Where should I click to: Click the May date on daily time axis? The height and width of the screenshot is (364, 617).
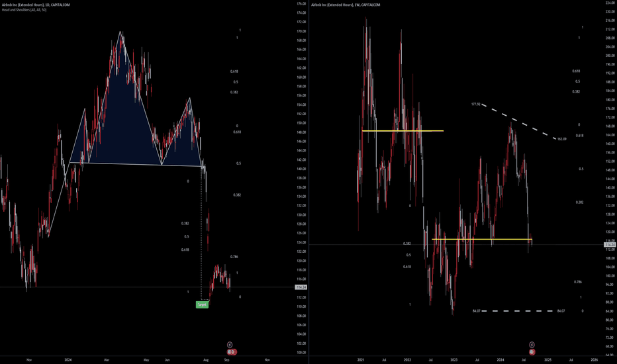pos(146,359)
